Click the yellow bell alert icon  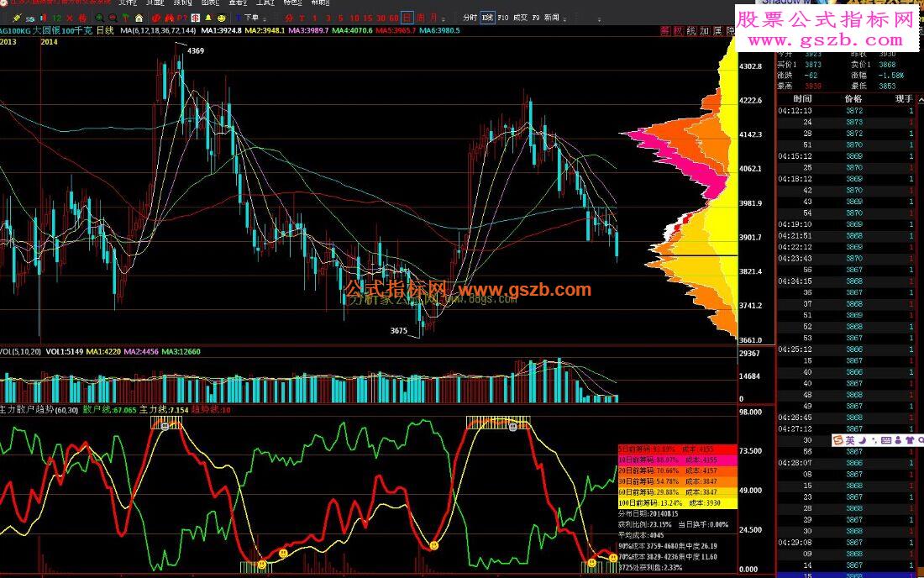pyautogui.click(x=208, y=18)
